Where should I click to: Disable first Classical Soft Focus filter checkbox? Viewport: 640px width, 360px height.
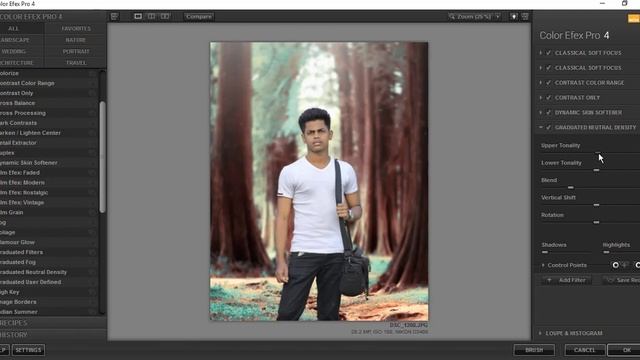pyautogui.click(x=549, y=53)
